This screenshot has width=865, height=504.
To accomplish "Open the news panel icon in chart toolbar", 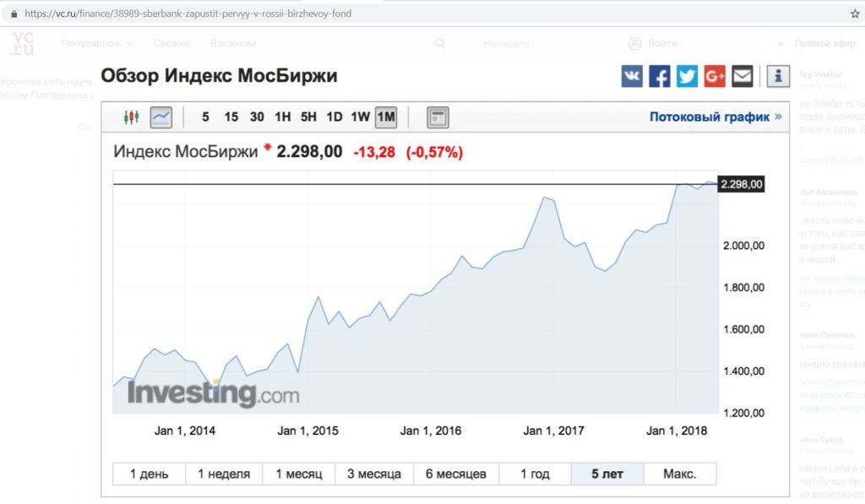I will pyautogui.click(x=438, y=117).
